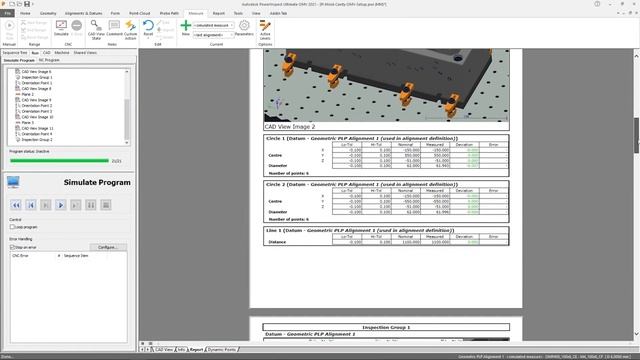Click the Circle 1 table heading in the report

362,138
